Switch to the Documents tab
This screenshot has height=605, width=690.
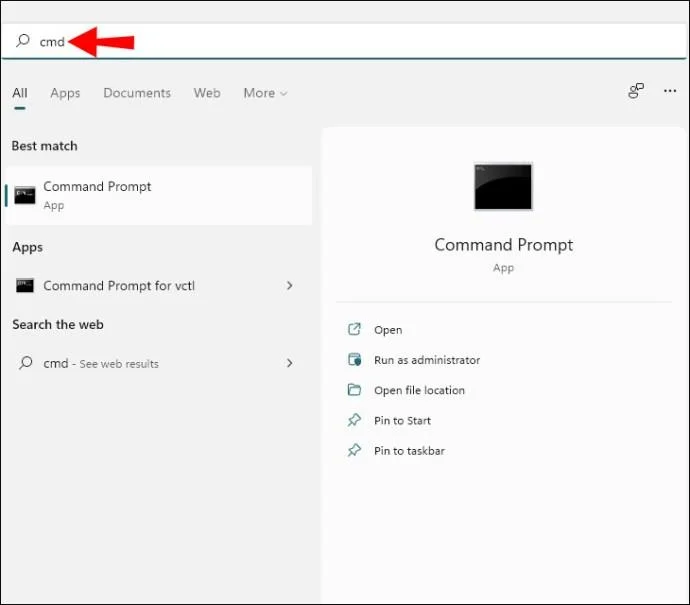(x=137, y=93)
